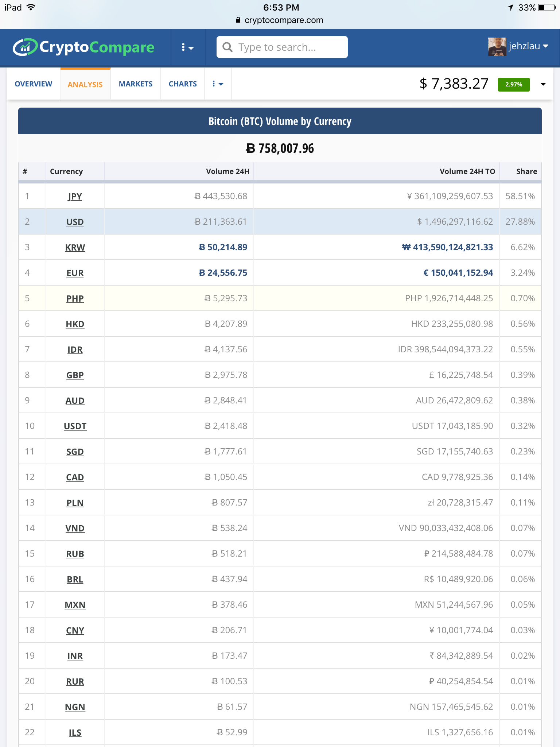
Task: Click the KRW currency link
Action: coord(75,248)
